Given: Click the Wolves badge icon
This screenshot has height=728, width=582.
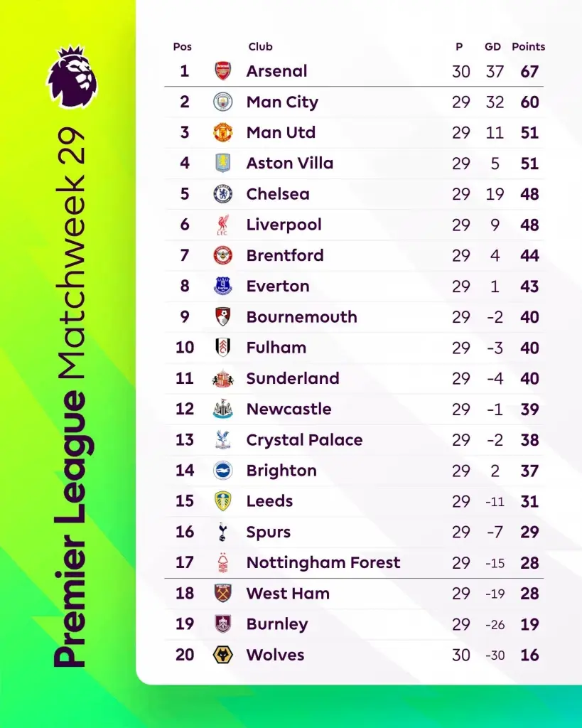Looking at the screenshot, I should 223,655.
